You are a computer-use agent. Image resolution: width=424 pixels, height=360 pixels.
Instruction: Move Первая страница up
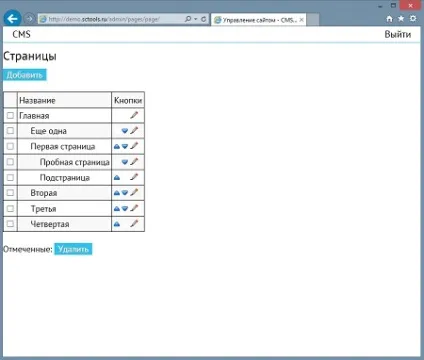pos(117,146)
